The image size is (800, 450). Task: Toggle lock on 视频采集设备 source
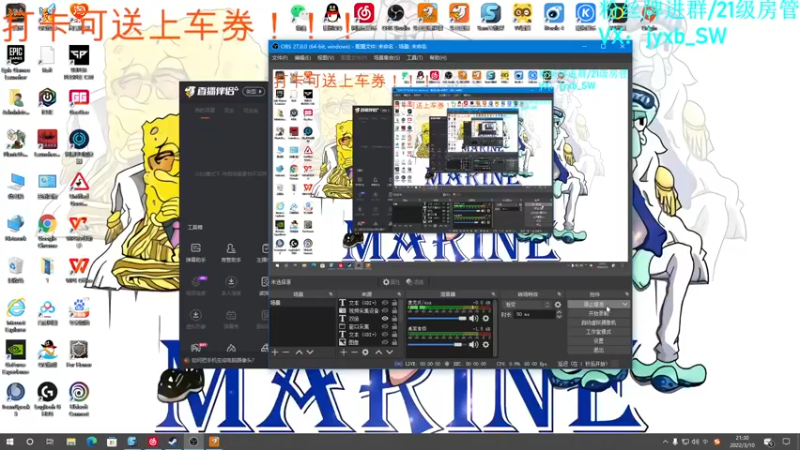(x=394, y=311)
